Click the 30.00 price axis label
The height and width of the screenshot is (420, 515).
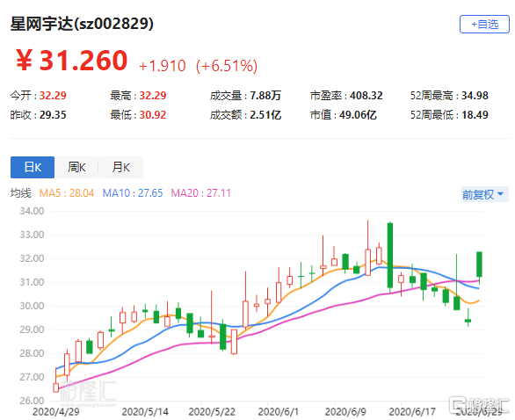32,306
